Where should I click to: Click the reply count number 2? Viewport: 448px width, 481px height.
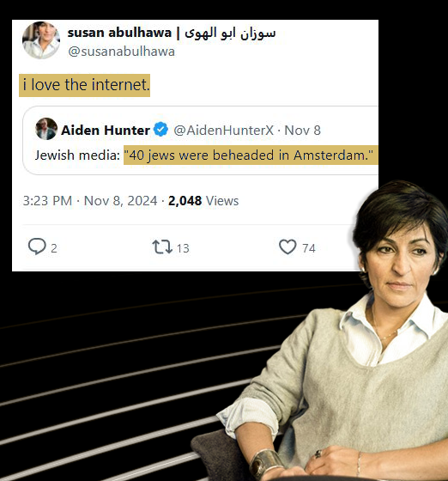(53, 248)
